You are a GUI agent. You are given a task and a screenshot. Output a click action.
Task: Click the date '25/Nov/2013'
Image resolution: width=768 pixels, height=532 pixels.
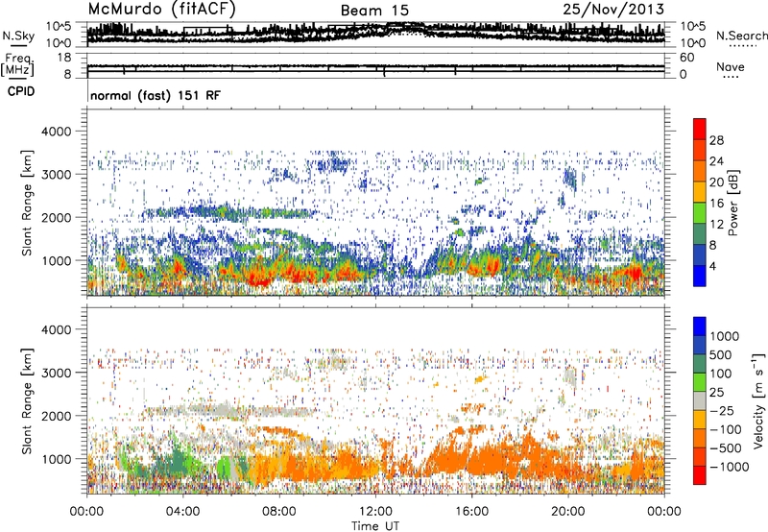coord(613,9)
